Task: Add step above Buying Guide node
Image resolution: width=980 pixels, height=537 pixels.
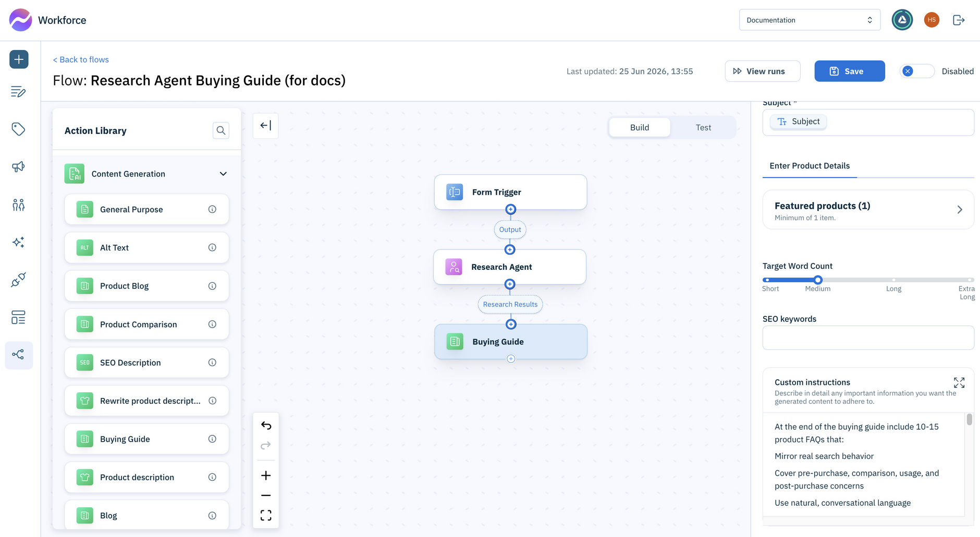Action: (511, 324)
